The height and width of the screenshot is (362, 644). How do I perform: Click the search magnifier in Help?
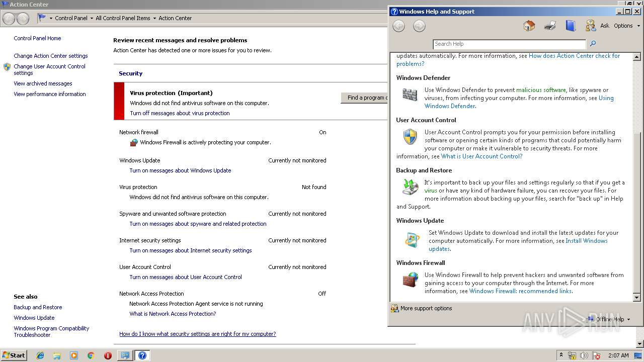pyautogui.click(x=593, y=44)
